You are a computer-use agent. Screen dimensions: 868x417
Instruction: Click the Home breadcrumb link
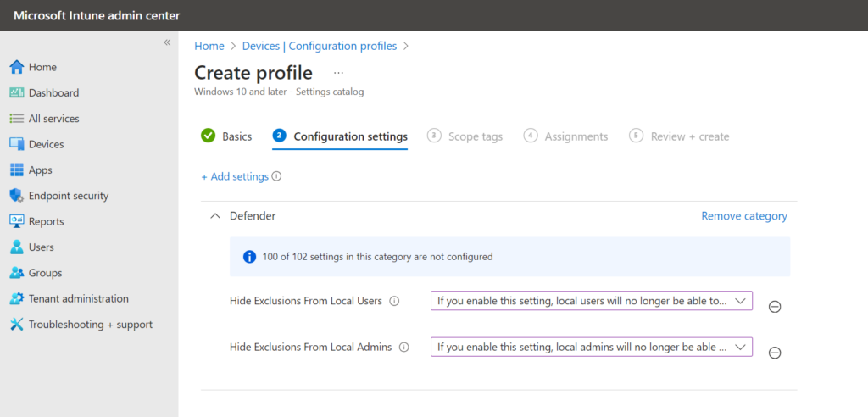coord(209,46)
